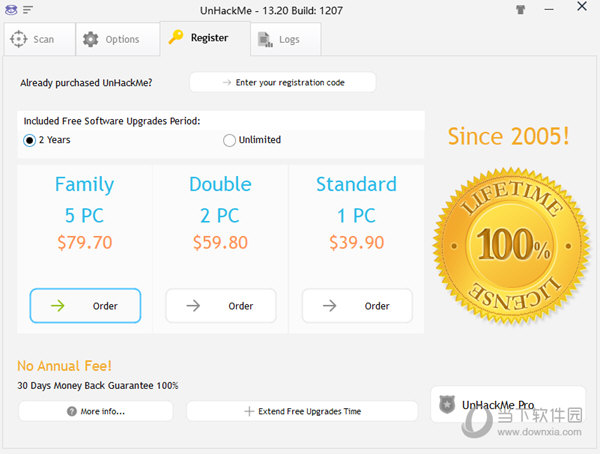Minimize the UnHackMe window
Screen dimensions: 600x454
549,10
